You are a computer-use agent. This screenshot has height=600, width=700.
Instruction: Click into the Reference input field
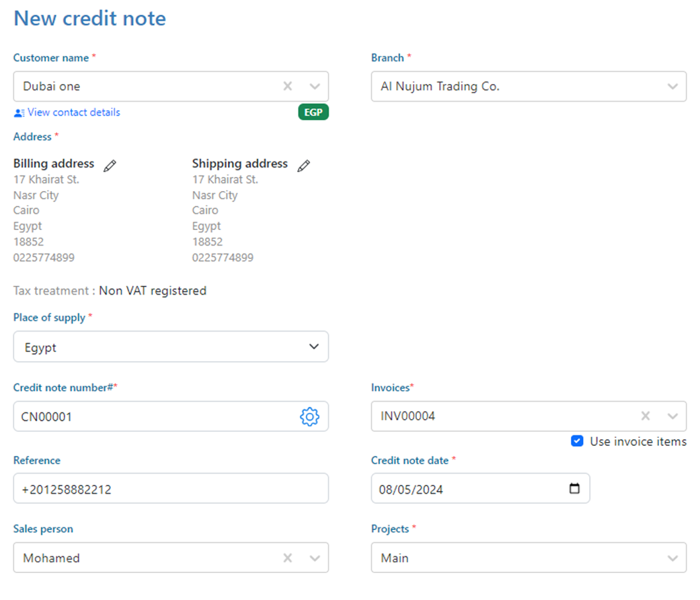171,489
